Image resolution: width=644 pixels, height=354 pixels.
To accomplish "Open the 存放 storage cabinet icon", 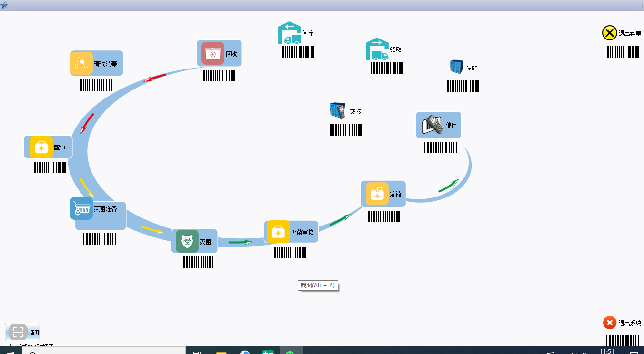I will pyautogui.click(x=456, y=67).
